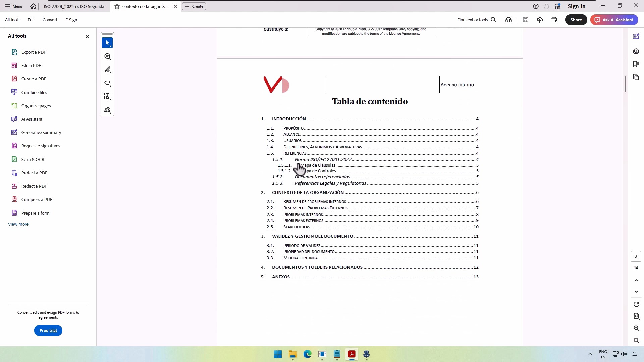Viewport: 644px width, 362px height.
Task: Open the E-Sign menu
Action: coord(71,20)
